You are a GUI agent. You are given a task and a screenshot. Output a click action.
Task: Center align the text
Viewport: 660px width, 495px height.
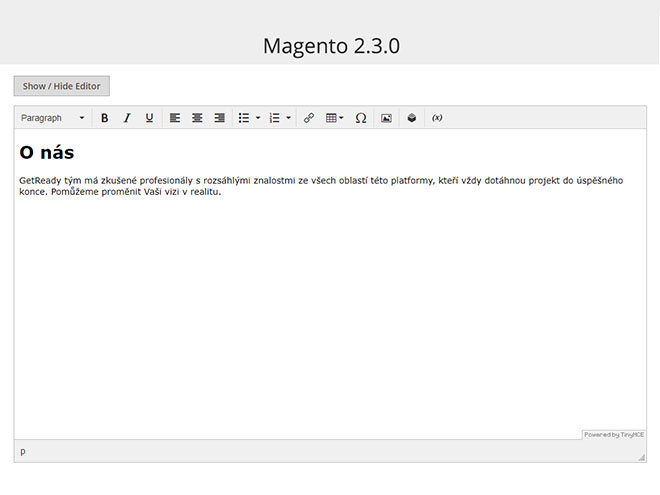click(197, 118)
